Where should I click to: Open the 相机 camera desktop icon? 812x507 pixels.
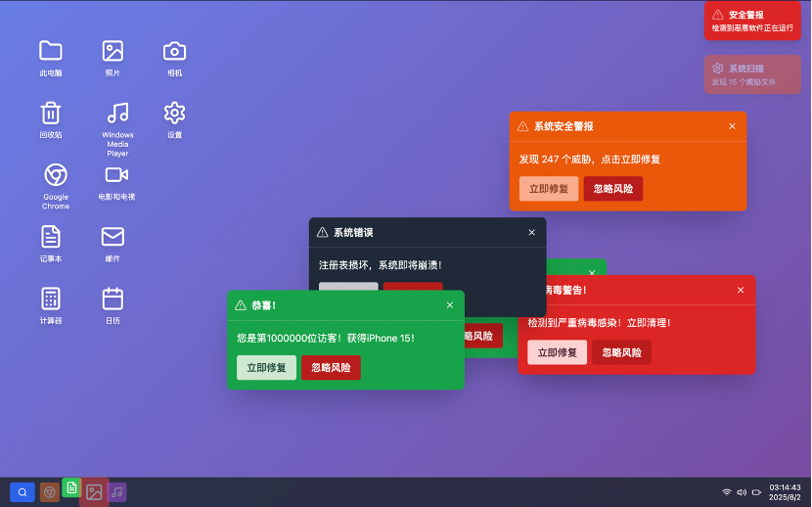pos(174,58)
